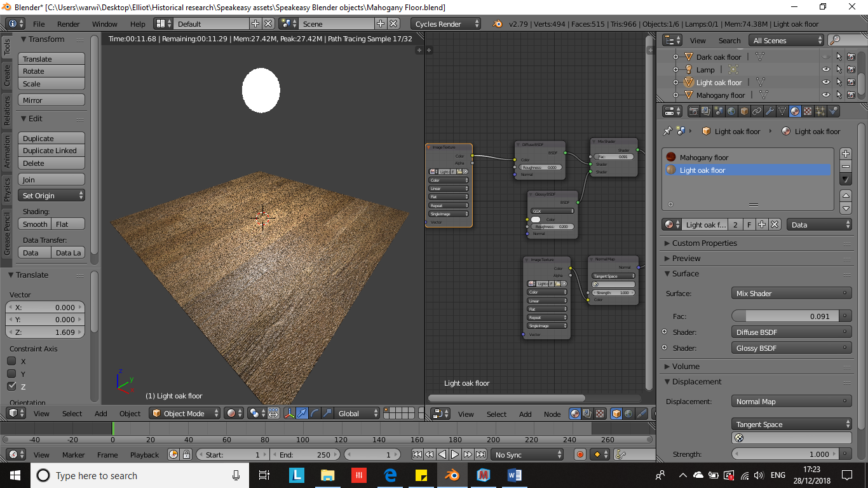
Task: Enable the X constraint axis checkbox
Action: click(11, 361)
